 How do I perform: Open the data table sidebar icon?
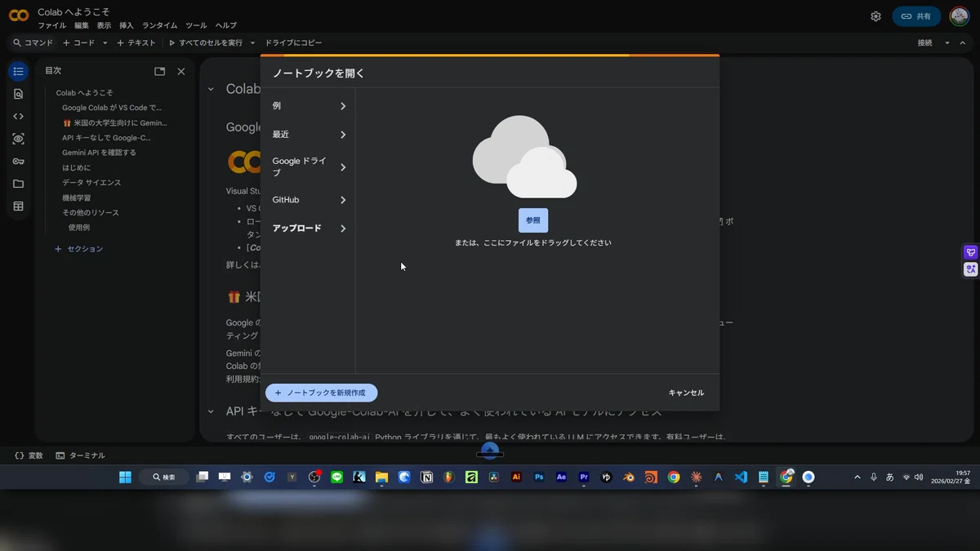18,207
